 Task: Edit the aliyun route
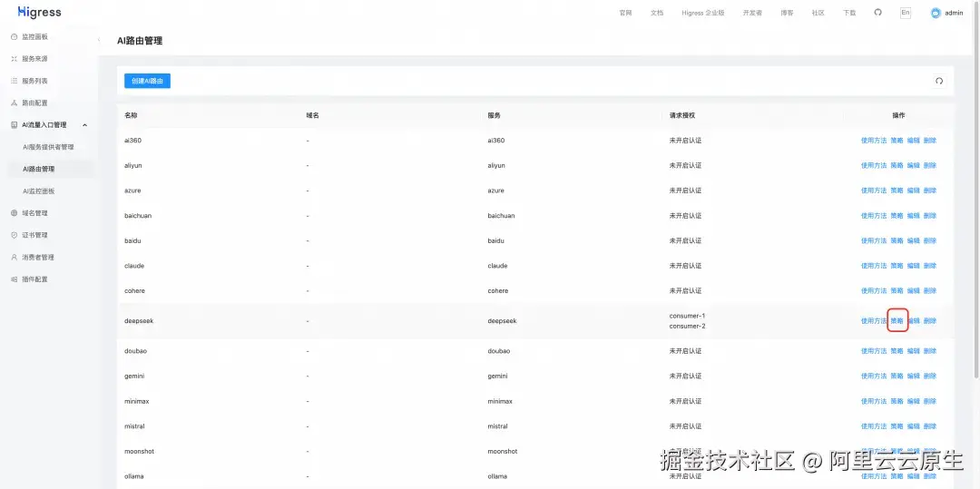[x=913, y=165]
